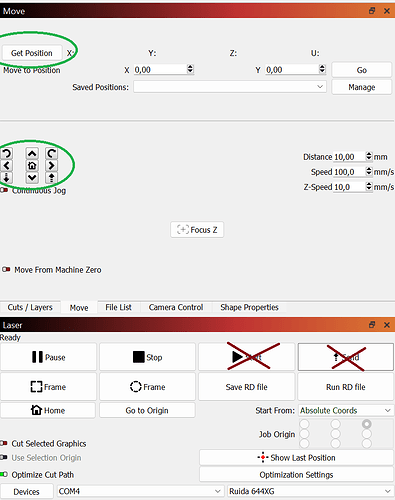Switch to the Cuts / Layers tab
The image size is (395, 500).
(x=30, y=307)
